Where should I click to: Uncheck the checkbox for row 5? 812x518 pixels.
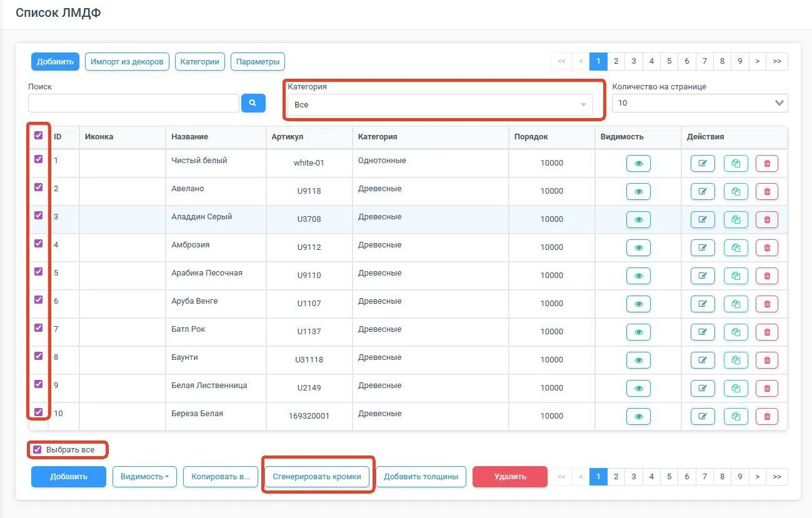tap(38, 271)
